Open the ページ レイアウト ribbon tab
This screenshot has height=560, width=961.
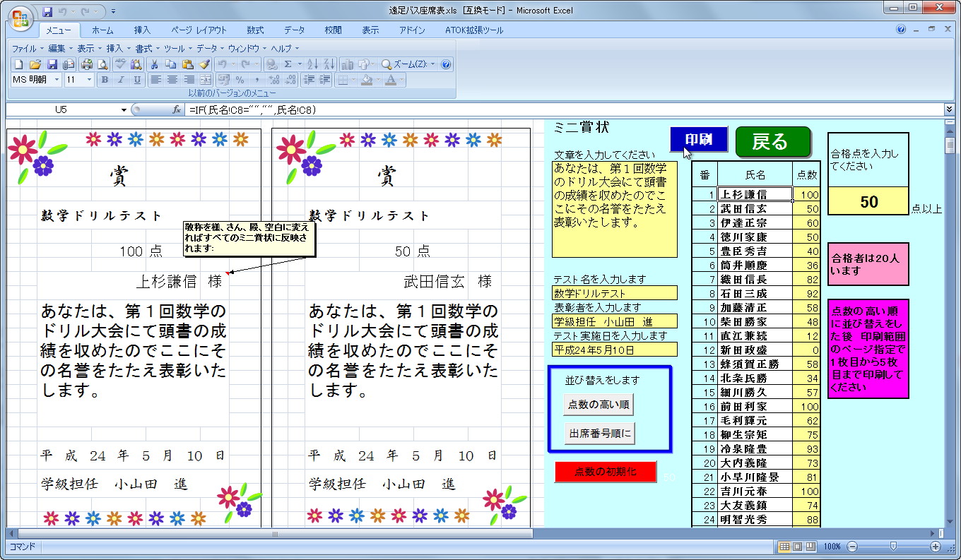(199, 30)
